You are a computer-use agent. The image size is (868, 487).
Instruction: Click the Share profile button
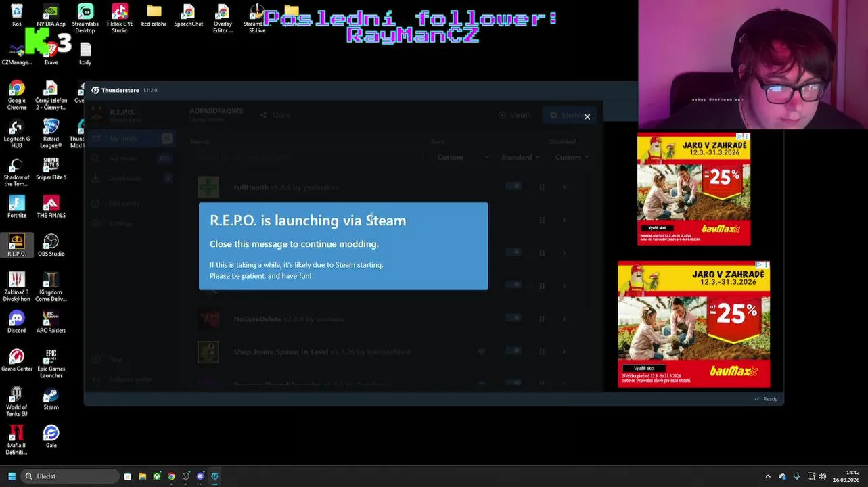(x=275, y=116)
